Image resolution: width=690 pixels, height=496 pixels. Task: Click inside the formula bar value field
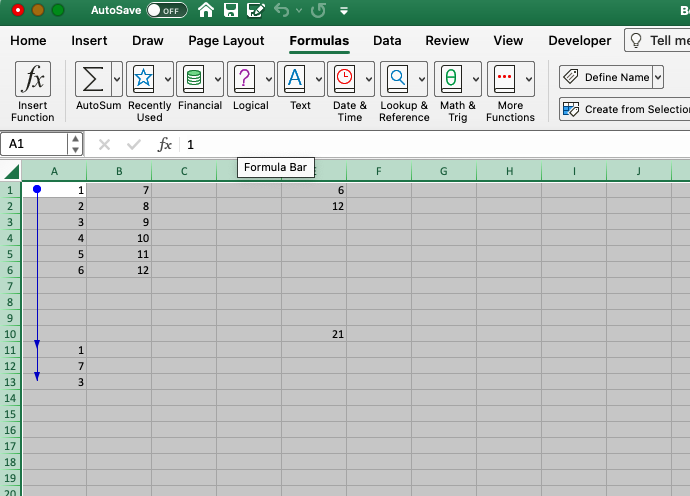tap(436, 144)
